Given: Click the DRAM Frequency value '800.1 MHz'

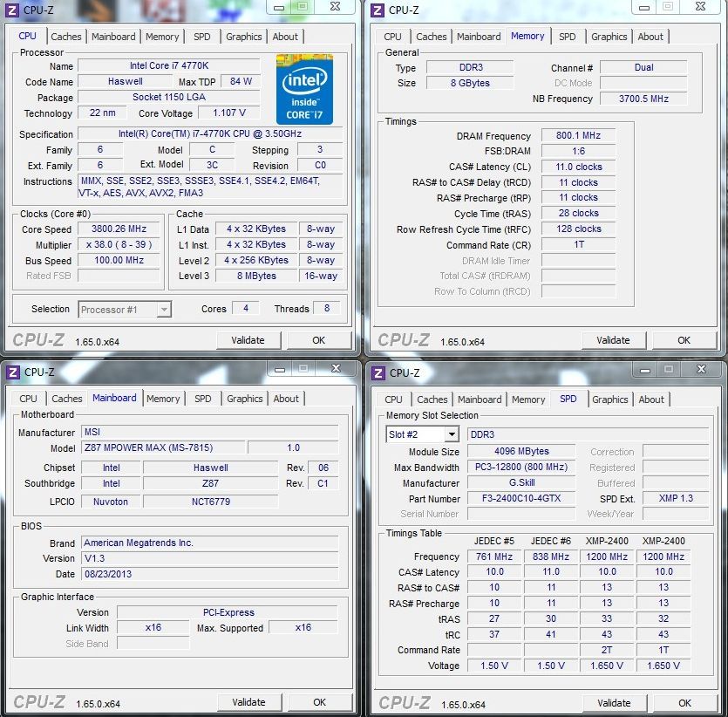Looking at the screenshot, I should 579,135.
